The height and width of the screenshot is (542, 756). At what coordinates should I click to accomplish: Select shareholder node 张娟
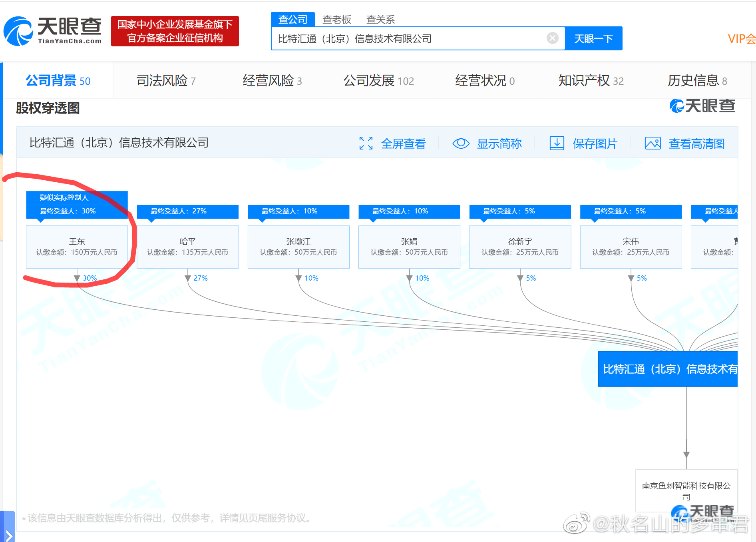pyautogui.click(x=409, y=247)
